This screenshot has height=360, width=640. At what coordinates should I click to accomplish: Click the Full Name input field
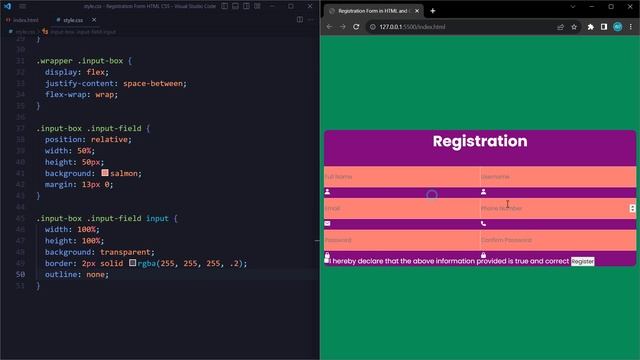(x=402, y=177)
